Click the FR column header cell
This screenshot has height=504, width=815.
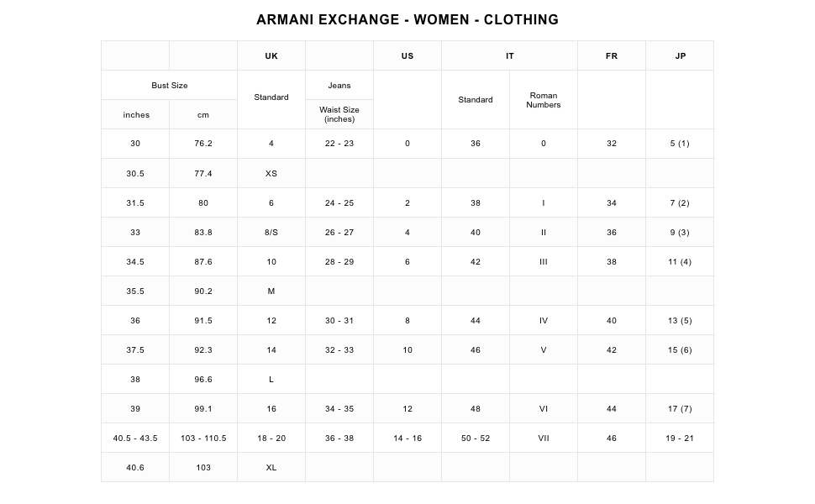(612, 55)
